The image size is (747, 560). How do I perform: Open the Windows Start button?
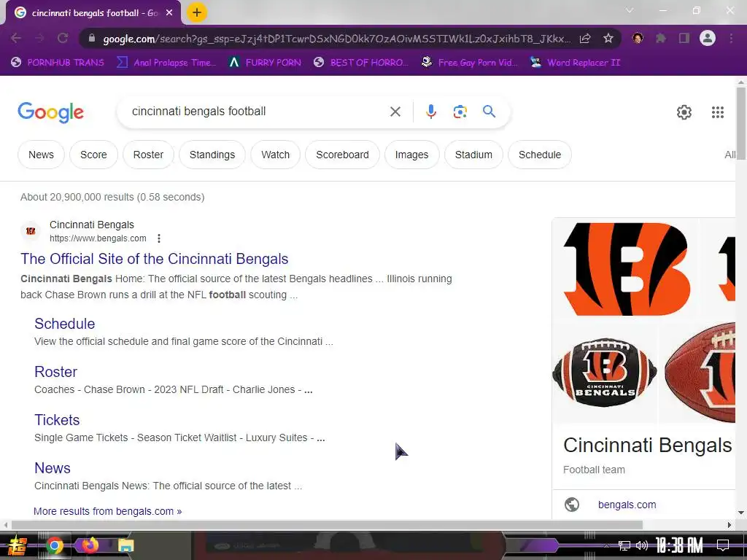coord(18,545)
